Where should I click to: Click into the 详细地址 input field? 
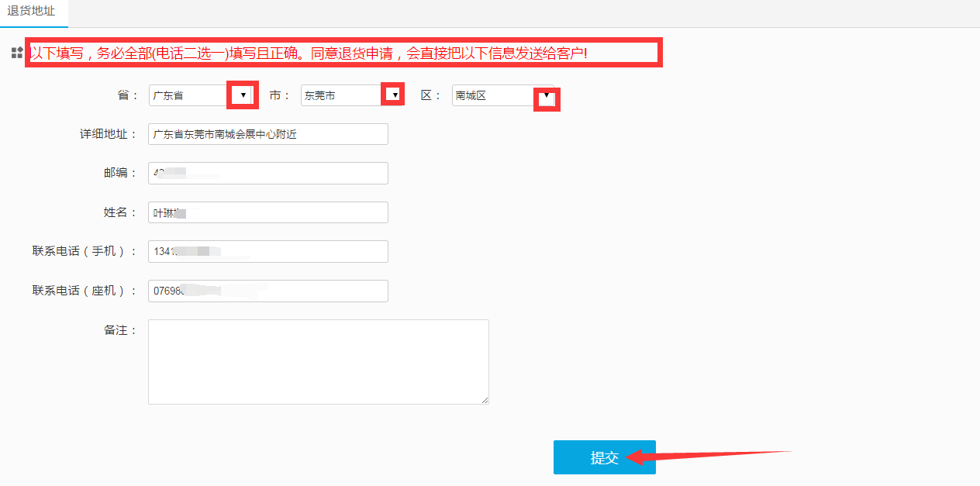pos(267,134)
